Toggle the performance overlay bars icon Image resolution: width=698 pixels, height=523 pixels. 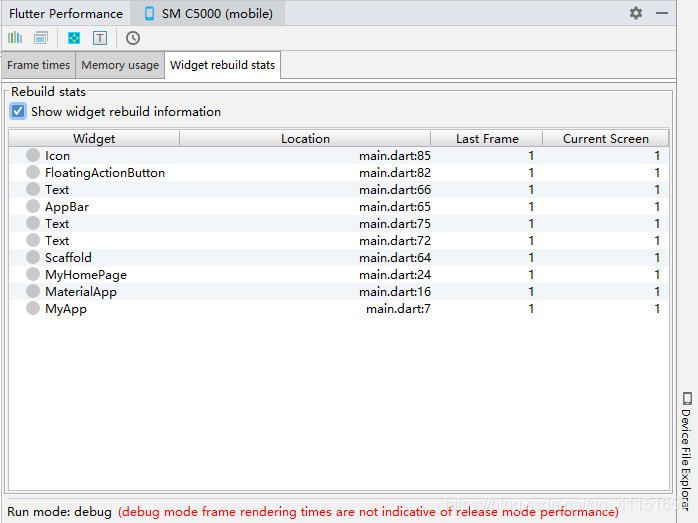(15, 38)
